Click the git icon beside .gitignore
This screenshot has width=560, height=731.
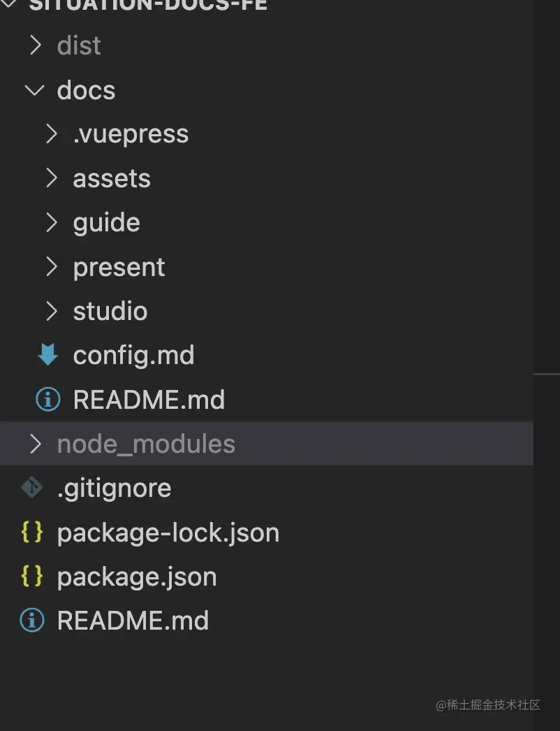tap(32, 488)
